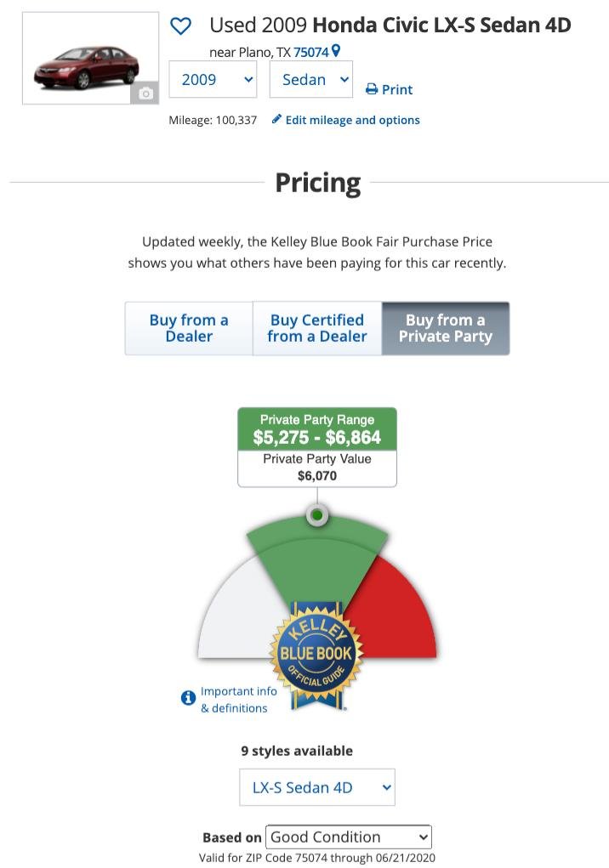Screen dimensions: 609x868
Task: Switch to Buy Certified from a Dealer tab
Action: [317, 328]
